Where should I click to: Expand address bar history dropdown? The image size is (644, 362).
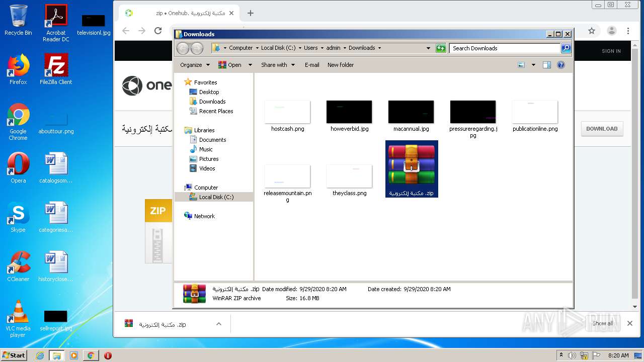428,48
